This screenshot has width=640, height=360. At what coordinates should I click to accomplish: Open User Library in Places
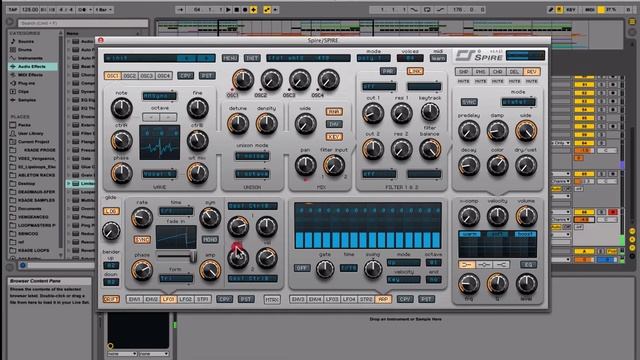[x=31, y=133]
